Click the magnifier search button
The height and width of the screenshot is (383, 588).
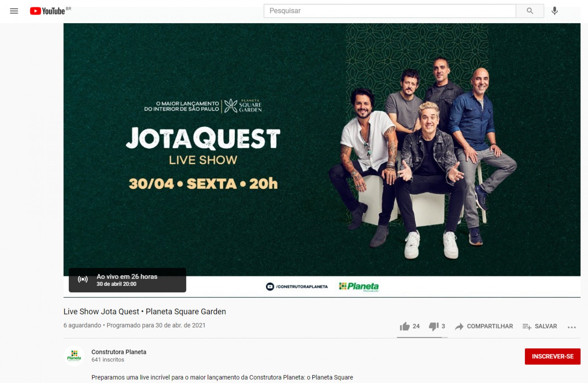coord(530,11)
